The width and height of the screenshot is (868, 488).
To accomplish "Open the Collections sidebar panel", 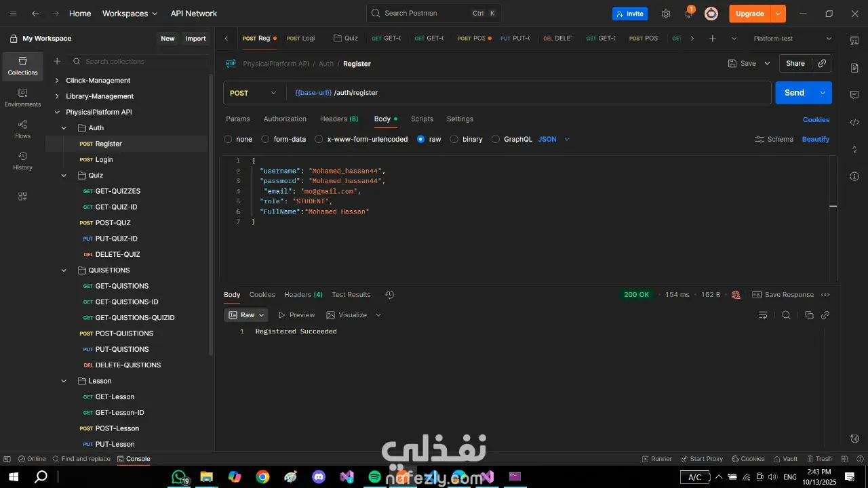I will point(23,66).
